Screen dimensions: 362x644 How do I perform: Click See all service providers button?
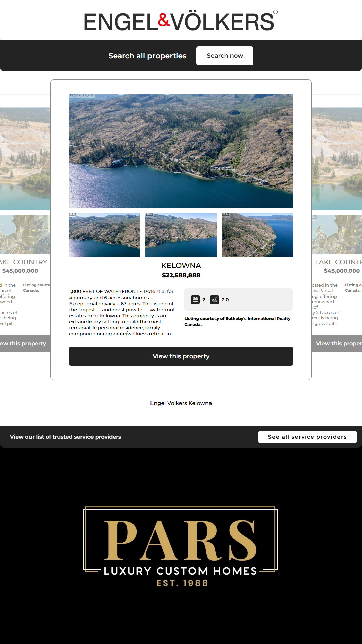[x=307, y=437]
